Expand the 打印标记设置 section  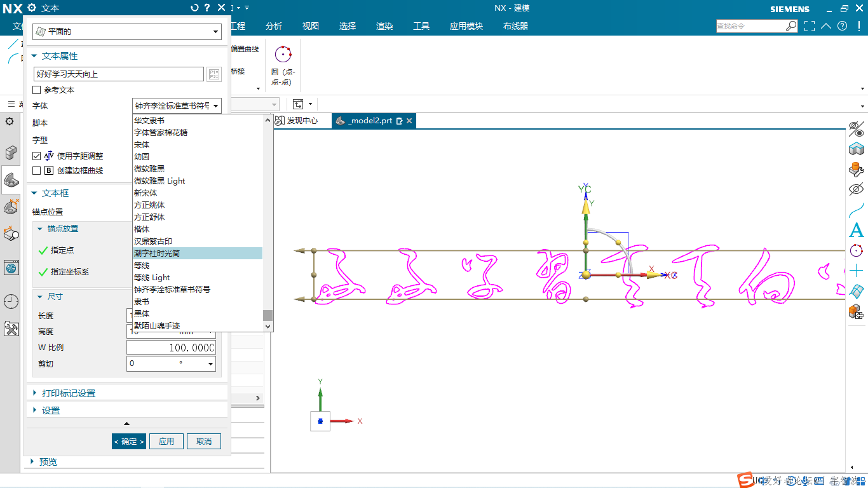34,393
